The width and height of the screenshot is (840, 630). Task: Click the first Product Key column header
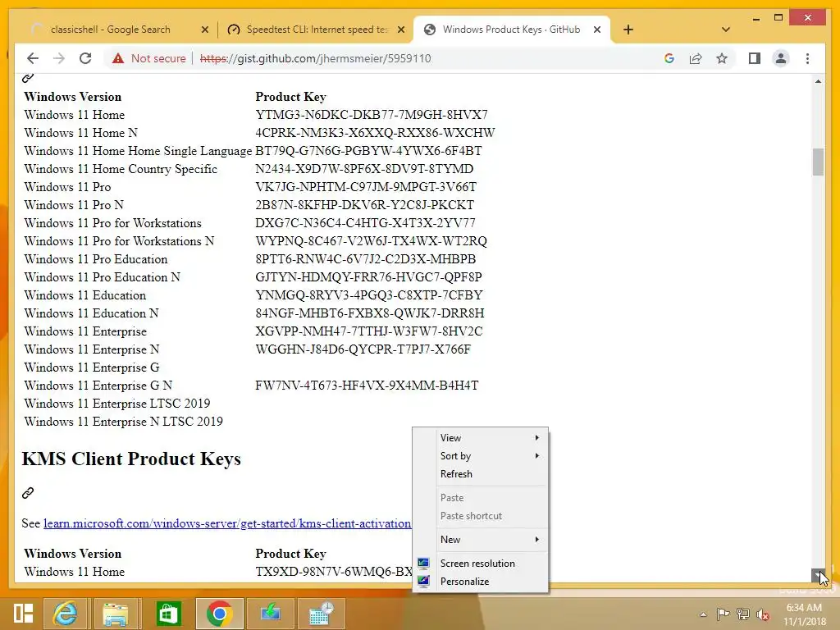click(x=290, y=97)
